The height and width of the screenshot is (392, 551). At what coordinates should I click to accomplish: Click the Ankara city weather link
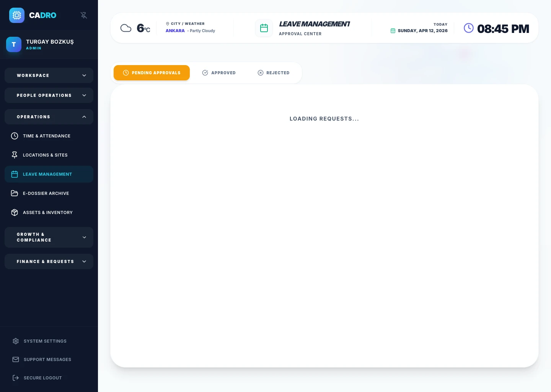coord(175,31)
